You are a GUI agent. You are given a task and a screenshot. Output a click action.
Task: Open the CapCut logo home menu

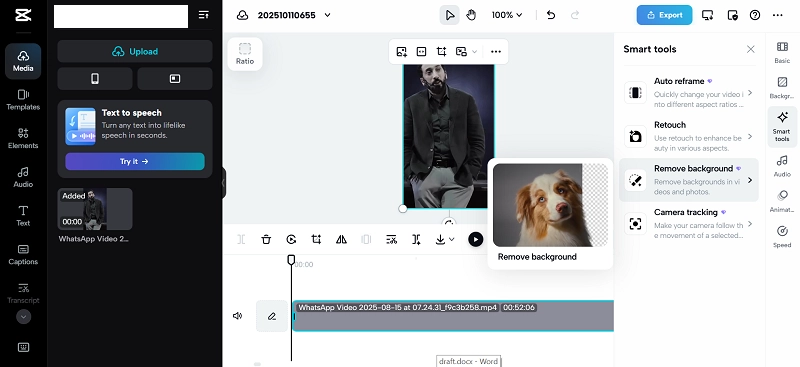(x=23, y=15)
